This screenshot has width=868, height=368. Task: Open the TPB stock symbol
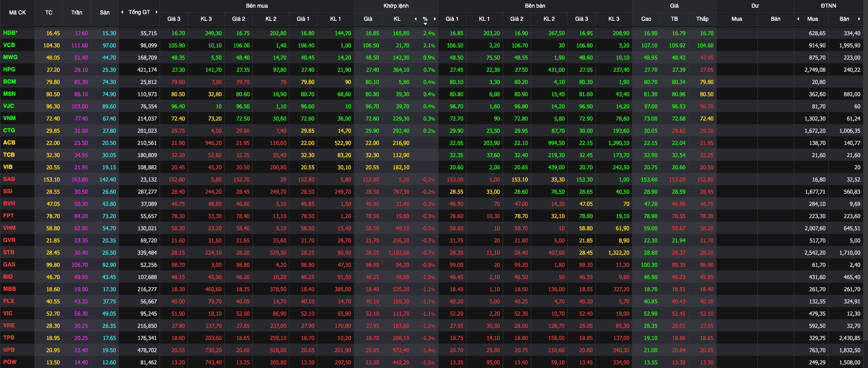point(9,338)
